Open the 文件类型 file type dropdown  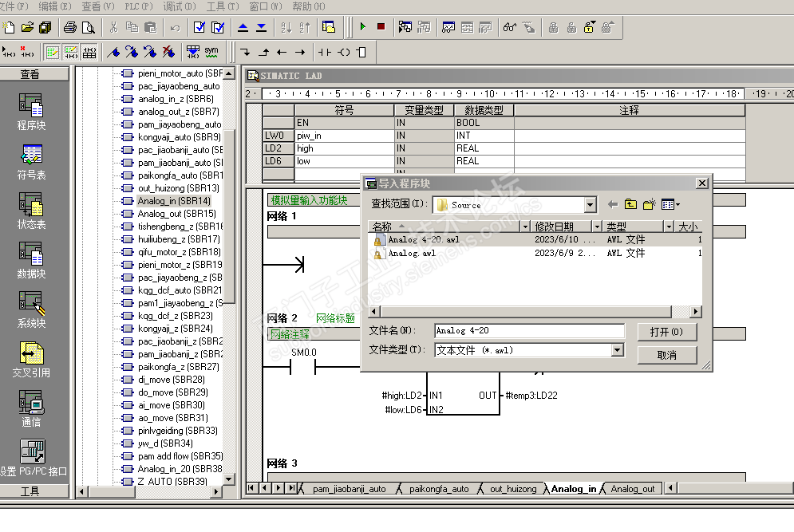tap(617, 350)
